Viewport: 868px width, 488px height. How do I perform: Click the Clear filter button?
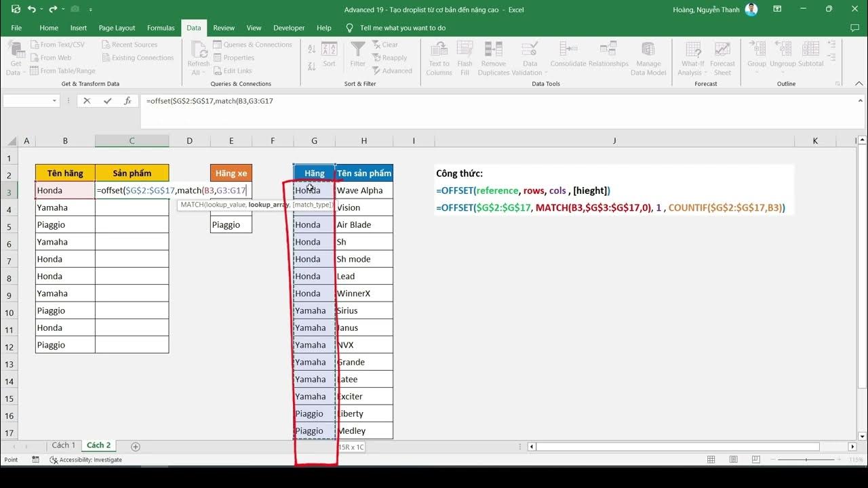385,45
